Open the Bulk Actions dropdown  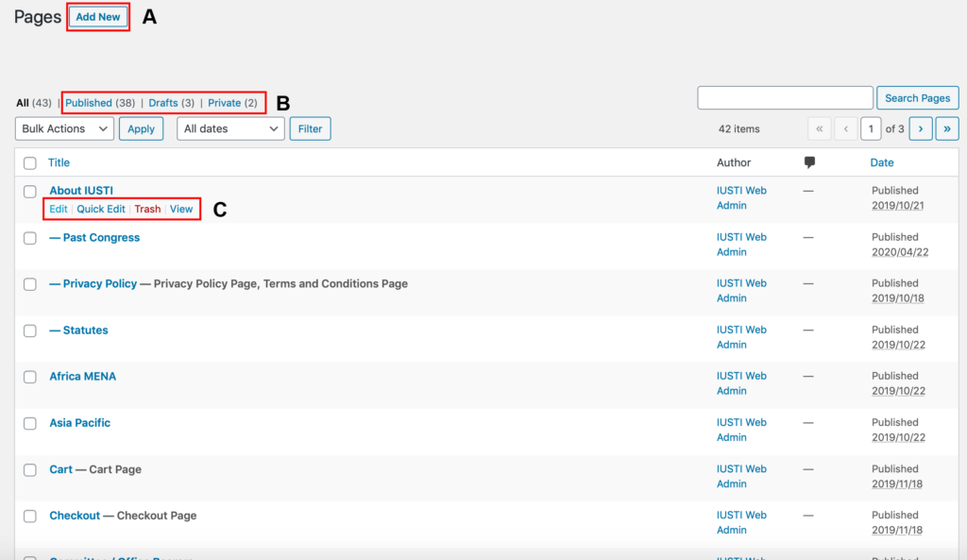[64, 128]
